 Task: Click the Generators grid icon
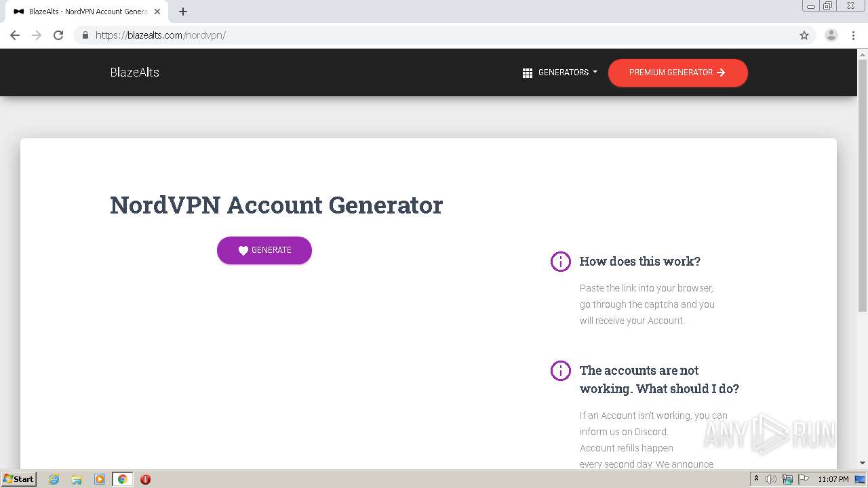click(528, 73)
